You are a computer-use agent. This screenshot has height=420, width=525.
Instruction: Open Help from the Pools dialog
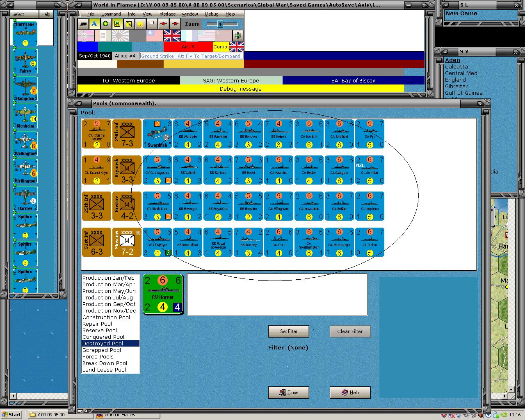pyautogui.click(x=350, y=393)
